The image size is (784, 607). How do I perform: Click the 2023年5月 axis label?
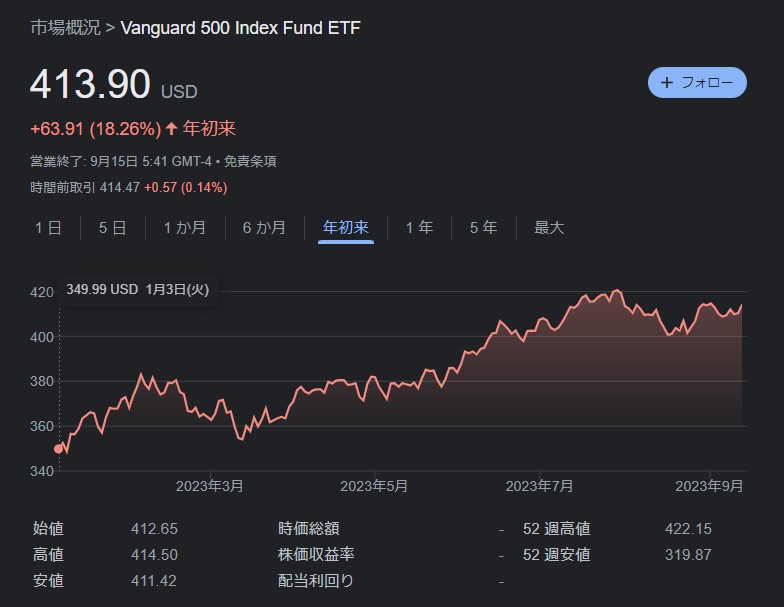coord(374,486)
